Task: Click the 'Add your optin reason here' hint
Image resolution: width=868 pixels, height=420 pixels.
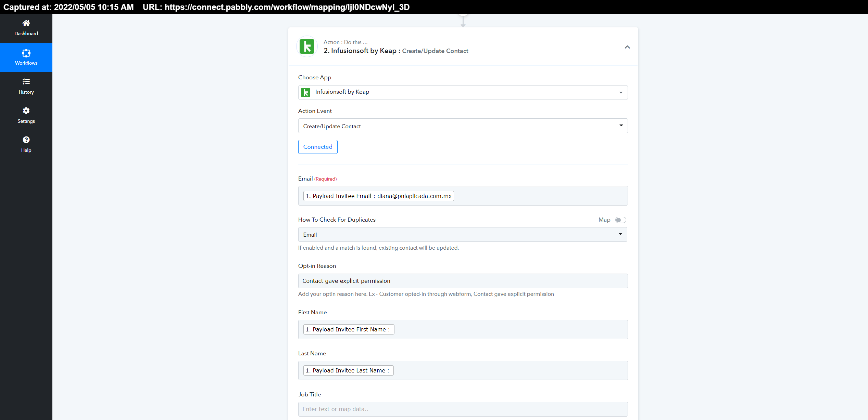Action: coord(426,294)
